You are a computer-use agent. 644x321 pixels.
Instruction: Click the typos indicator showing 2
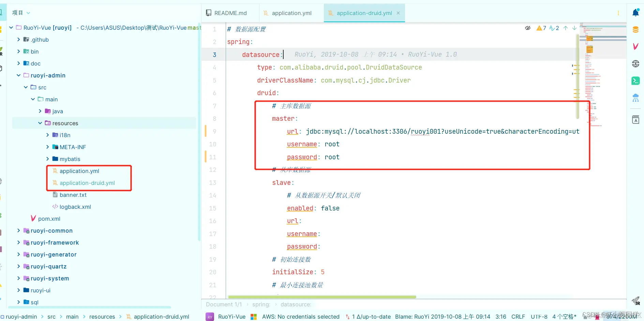[x=554, y=28]
